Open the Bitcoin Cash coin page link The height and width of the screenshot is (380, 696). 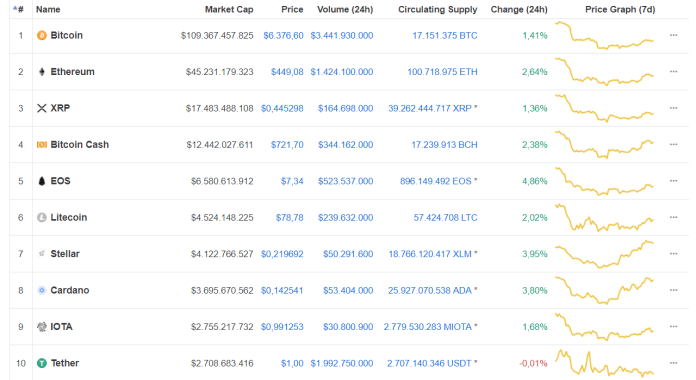[x=79, y=145]
